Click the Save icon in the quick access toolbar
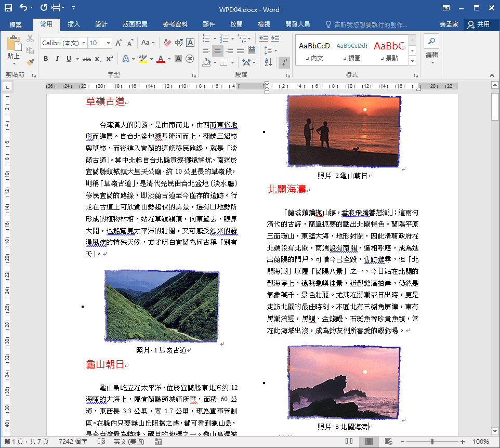Viewport: 500px width, 448px height. pyautogui.click(x=8, y=8)
